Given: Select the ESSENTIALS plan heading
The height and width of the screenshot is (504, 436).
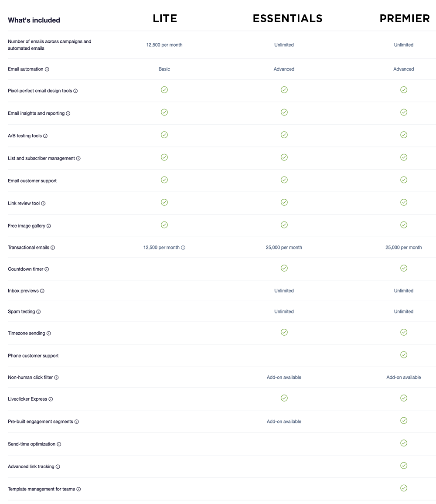Looking at the screenshot, I should [x=287, y=19].
